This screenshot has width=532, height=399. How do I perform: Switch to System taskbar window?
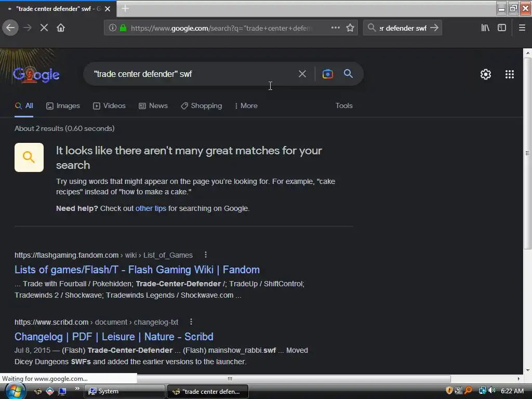click(124, 391)
